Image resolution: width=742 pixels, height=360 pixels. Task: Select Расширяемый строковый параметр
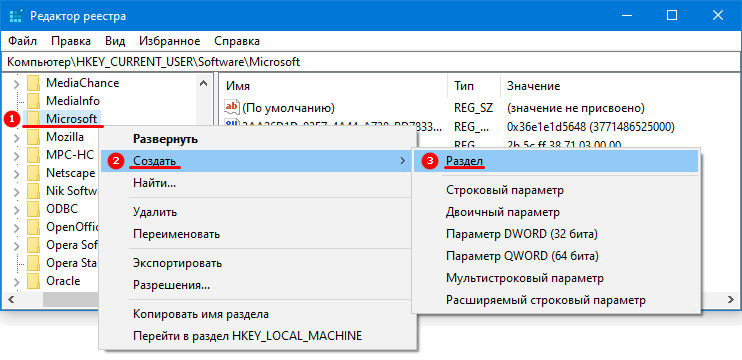coord(556,300)
